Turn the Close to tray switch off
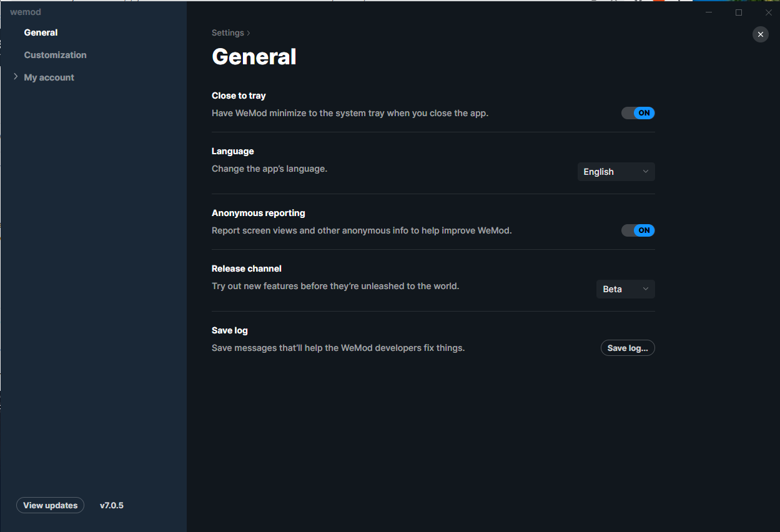Image resolution: width=780 pixels, height=532 pixels. [638, 113]
